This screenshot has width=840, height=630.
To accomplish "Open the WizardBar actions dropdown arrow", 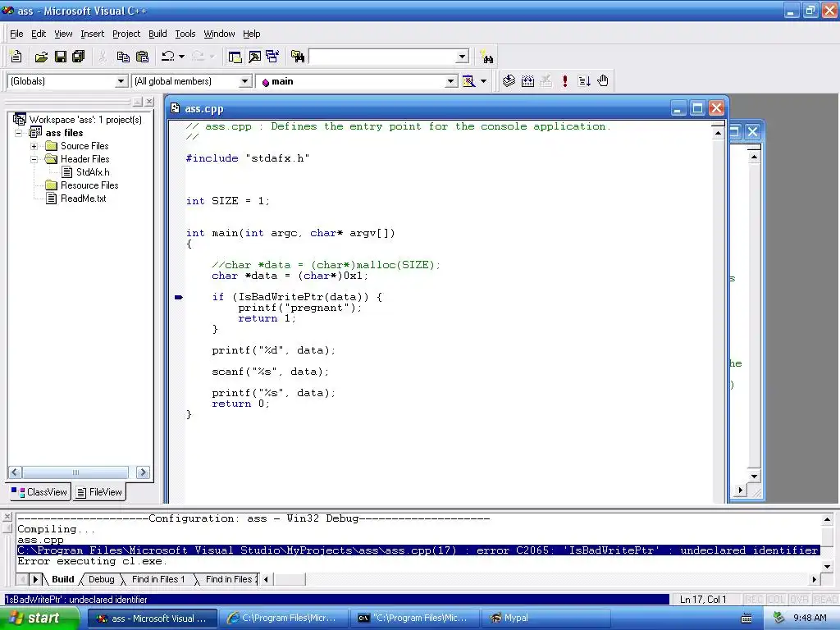I will (483, 81).
